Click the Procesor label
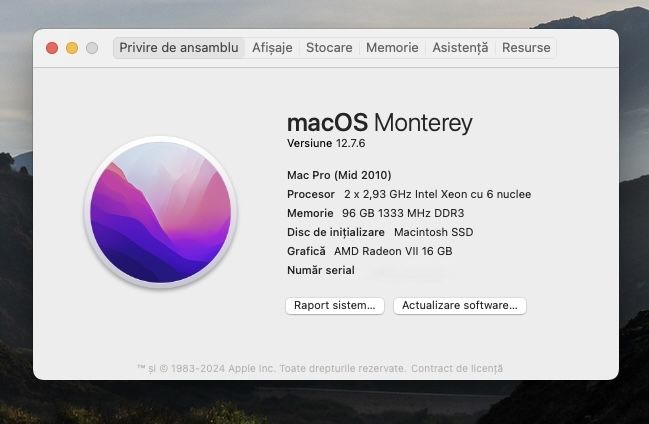 click(311, 194)
